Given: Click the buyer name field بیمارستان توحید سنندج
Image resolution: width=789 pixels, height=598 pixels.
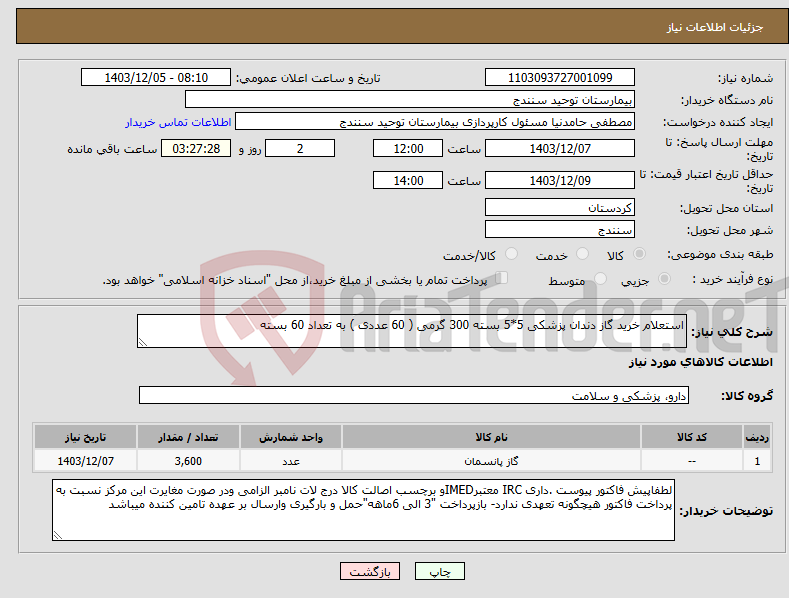Looking at the screenshot, I should point(410,100).
